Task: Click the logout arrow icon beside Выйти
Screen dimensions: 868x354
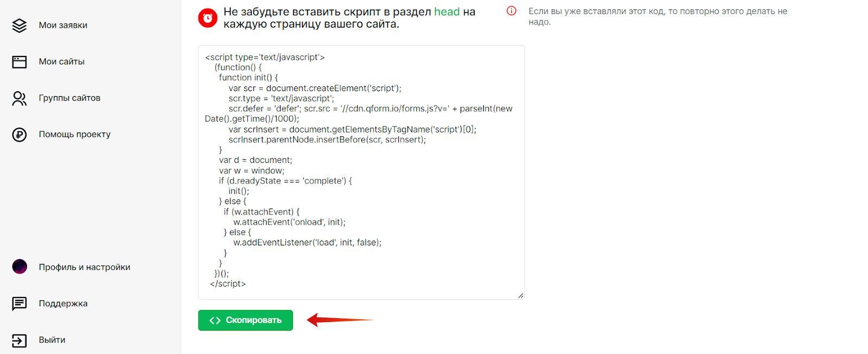Action: click(x=20, y=340)
